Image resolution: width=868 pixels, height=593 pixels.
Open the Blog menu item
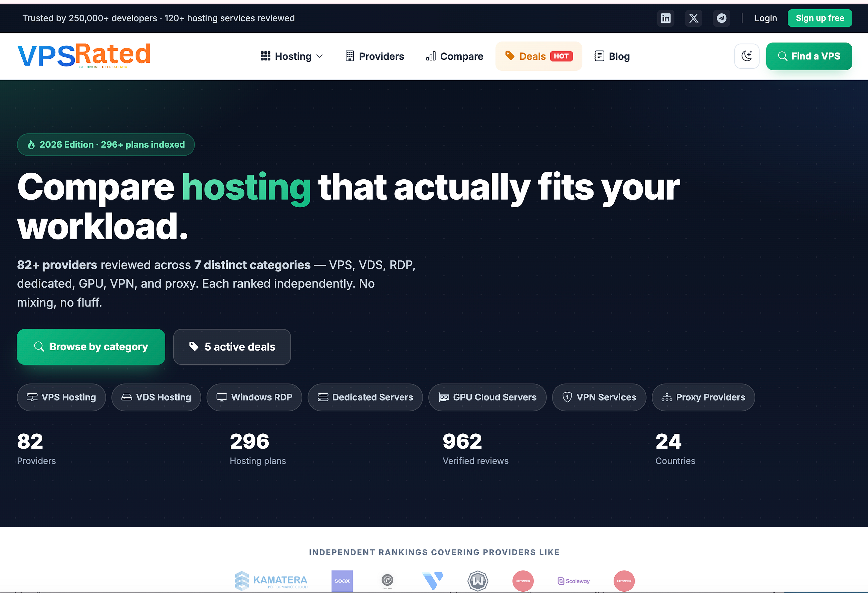[612, 56]
